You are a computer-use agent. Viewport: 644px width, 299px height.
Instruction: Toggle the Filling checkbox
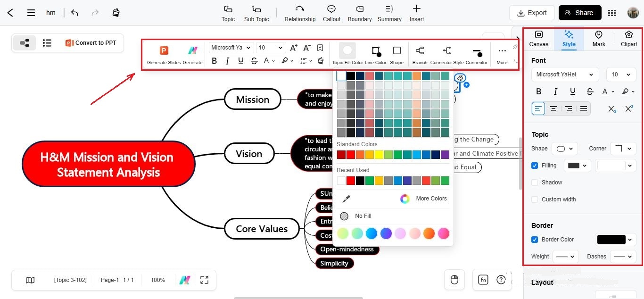point(535,166)
